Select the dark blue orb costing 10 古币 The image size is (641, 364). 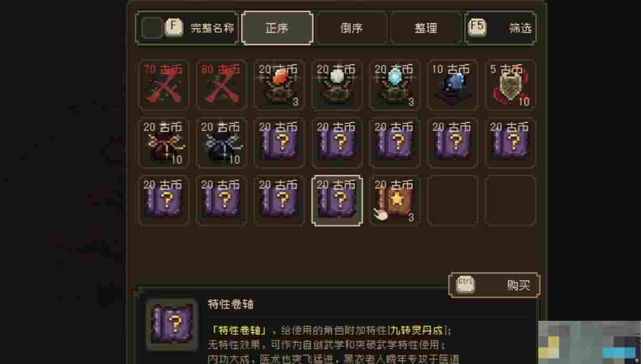453,85
